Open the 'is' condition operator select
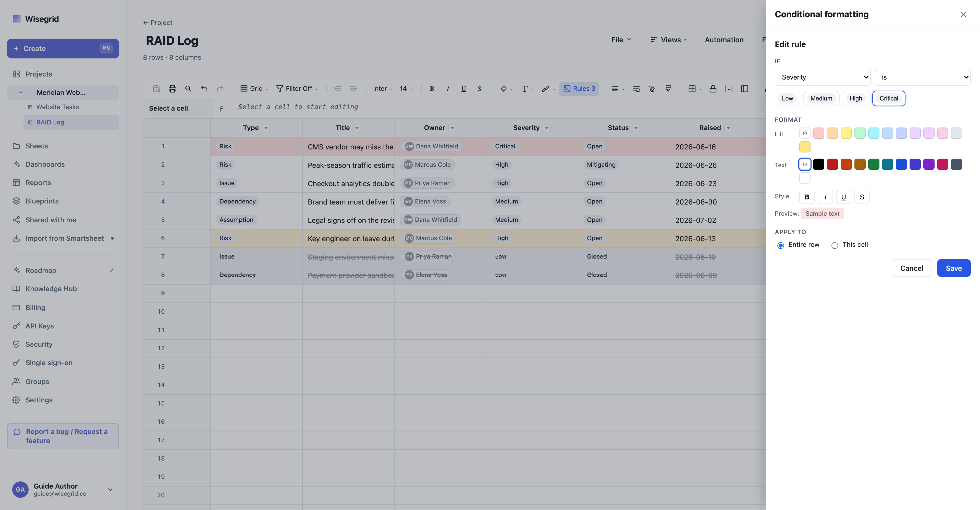980x510 pixels. (922, 77)
